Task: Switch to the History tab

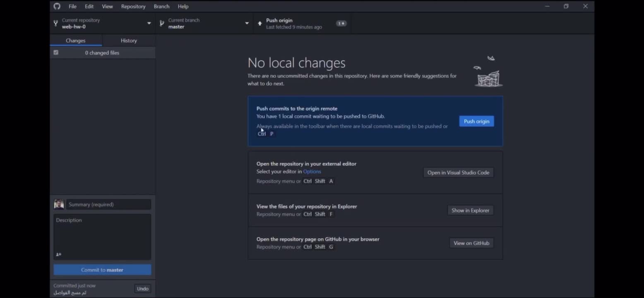Action: (129, 40)
